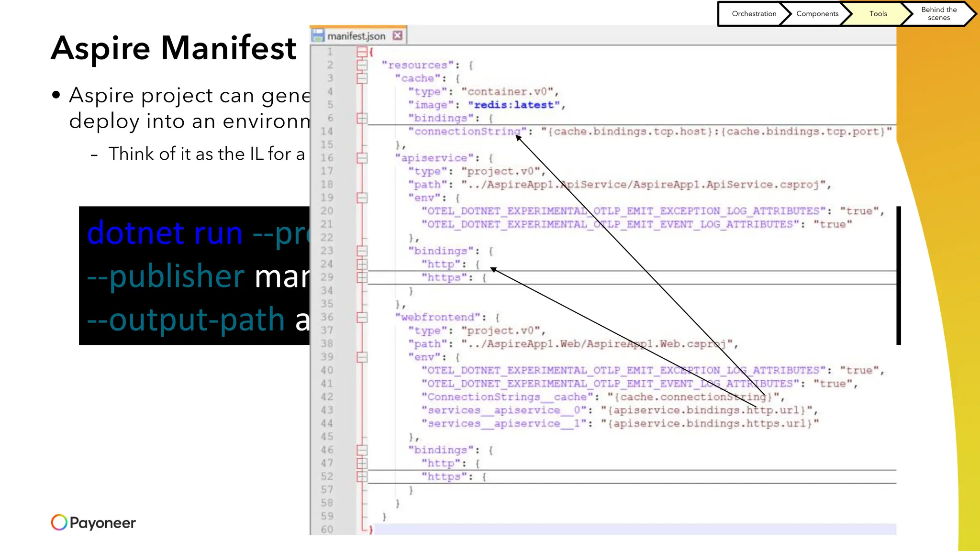
Task: Click the AspireApp1.ApiService.csproj path value
Action: tap(644, 185)
